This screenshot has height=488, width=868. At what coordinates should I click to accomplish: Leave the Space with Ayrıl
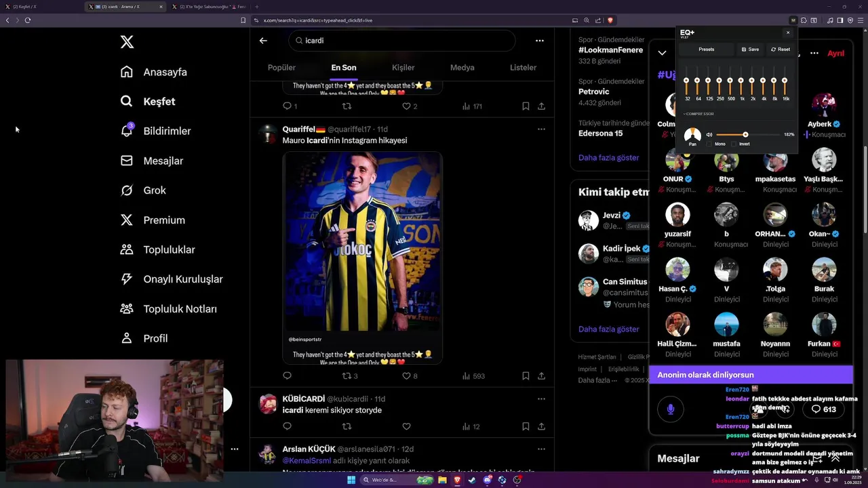835,53
